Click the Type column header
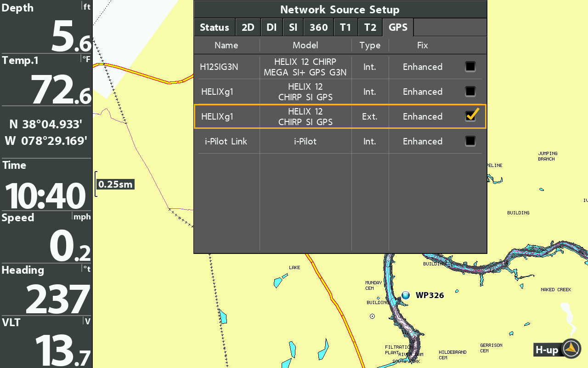 [x=370, y=45]
